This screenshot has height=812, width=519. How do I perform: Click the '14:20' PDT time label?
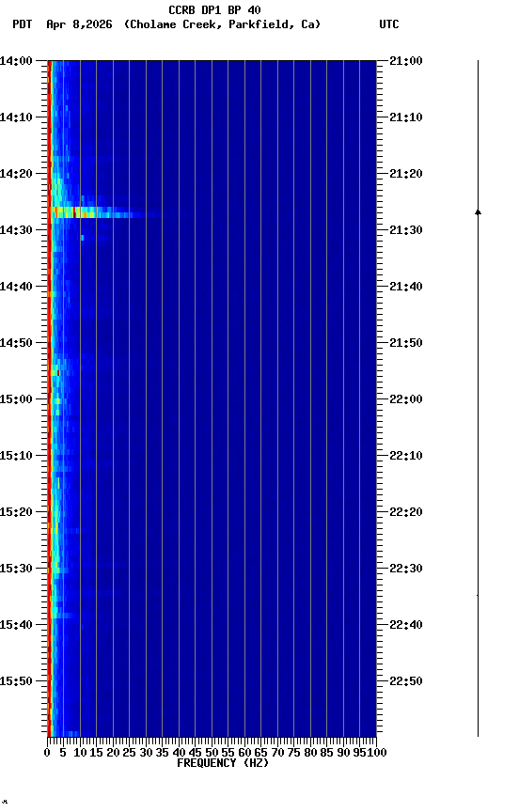coord(16,174)
